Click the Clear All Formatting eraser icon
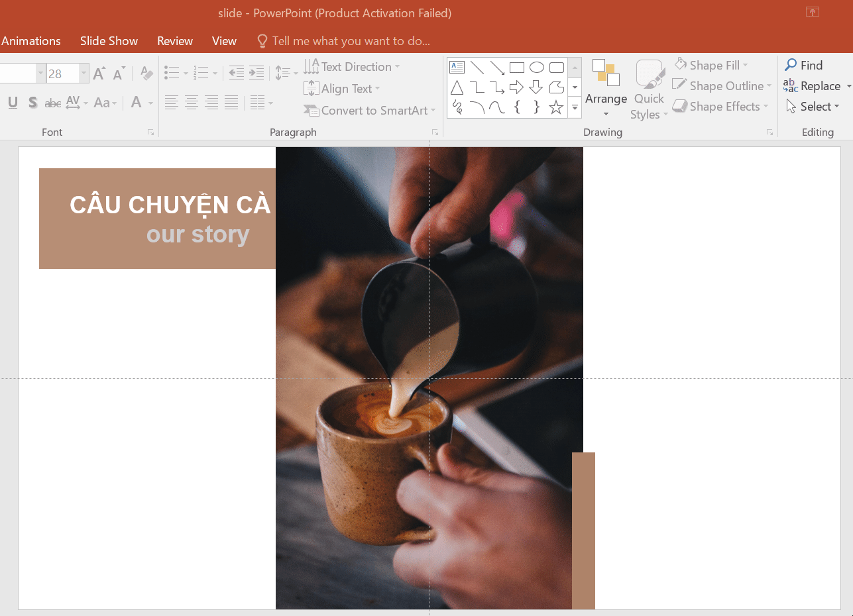The width and height of the screenshot is (853, 616). pyautogui.click(x=145, y=73)
